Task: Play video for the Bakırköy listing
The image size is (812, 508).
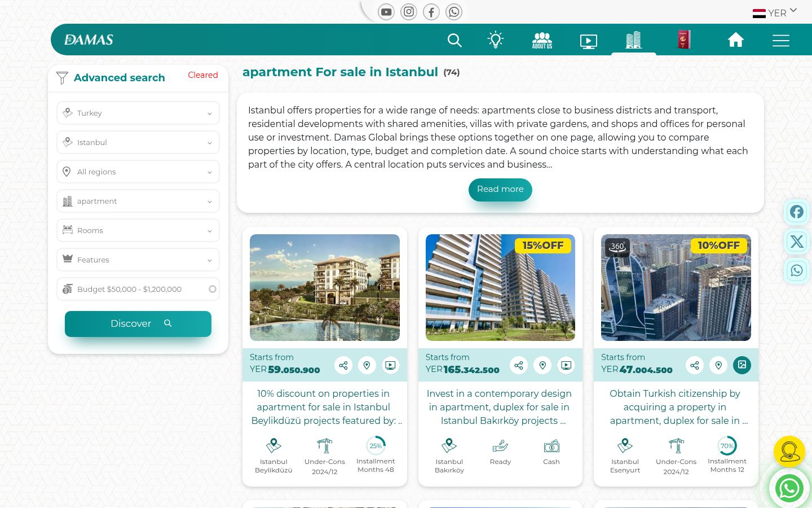Action: [566, 365]
